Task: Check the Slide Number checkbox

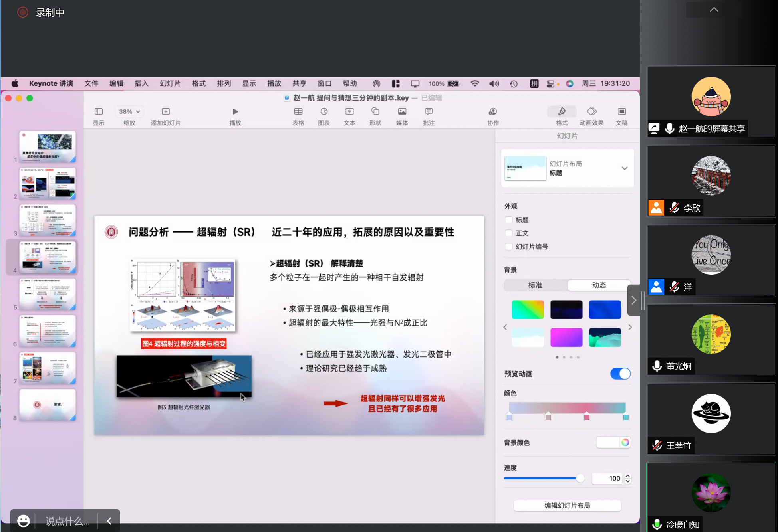Action: point(508,247)
